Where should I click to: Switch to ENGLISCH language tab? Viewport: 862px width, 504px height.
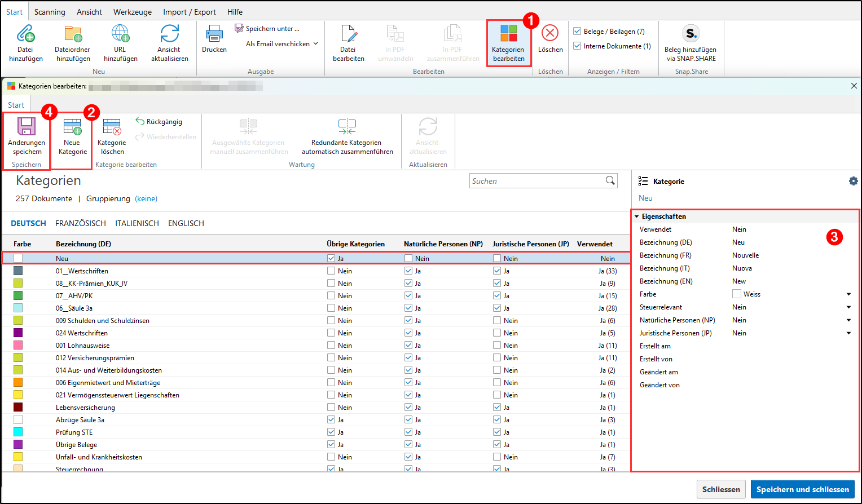pyautogui.click(x=186, y=223)
